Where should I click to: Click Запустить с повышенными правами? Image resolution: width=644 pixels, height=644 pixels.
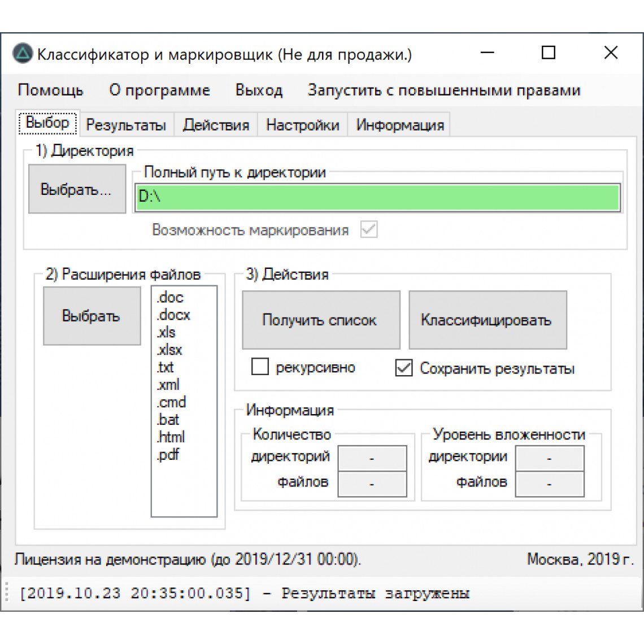click(x=444, y=90)
